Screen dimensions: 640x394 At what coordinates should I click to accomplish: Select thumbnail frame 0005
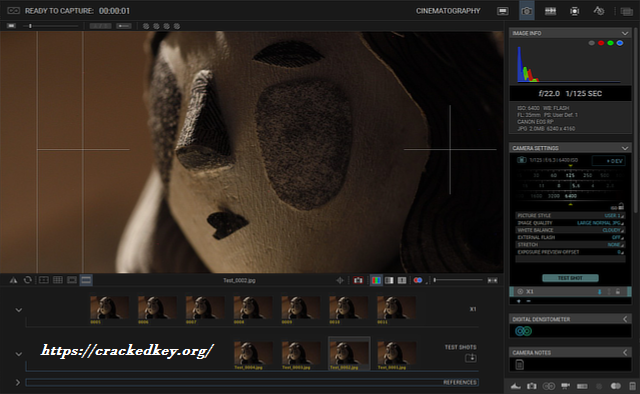(x=109, y=308)
